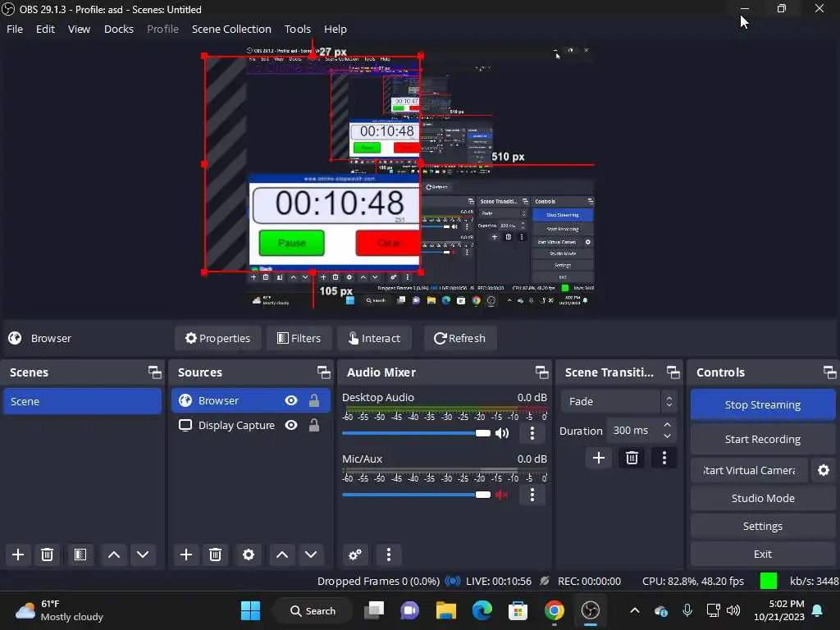Move source down in Sources panel
Viewport: 840px width, 630px height.
pyautogui.click(x=311, y=555)
